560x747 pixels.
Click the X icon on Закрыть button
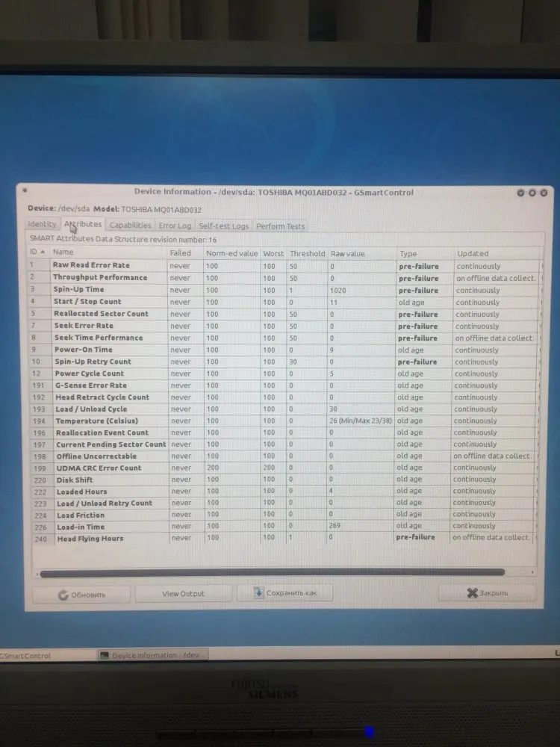point(472,592)
